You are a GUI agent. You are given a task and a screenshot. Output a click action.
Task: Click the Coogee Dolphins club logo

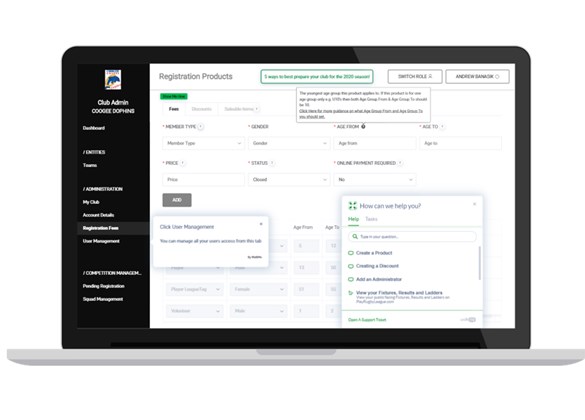(x=113, y=79)
